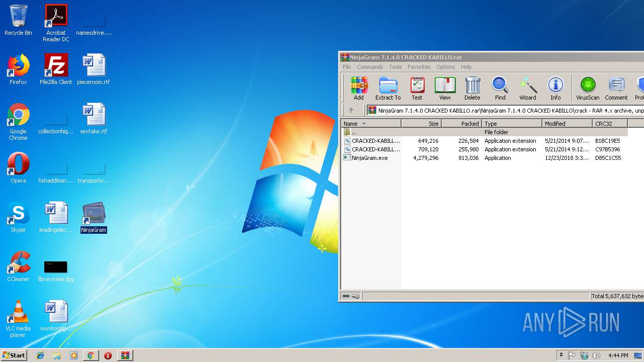Select sextake.rtf on the desktop
Image resolution: width=644 pixels, height=362 pixels.
click(x=94, y=119)
